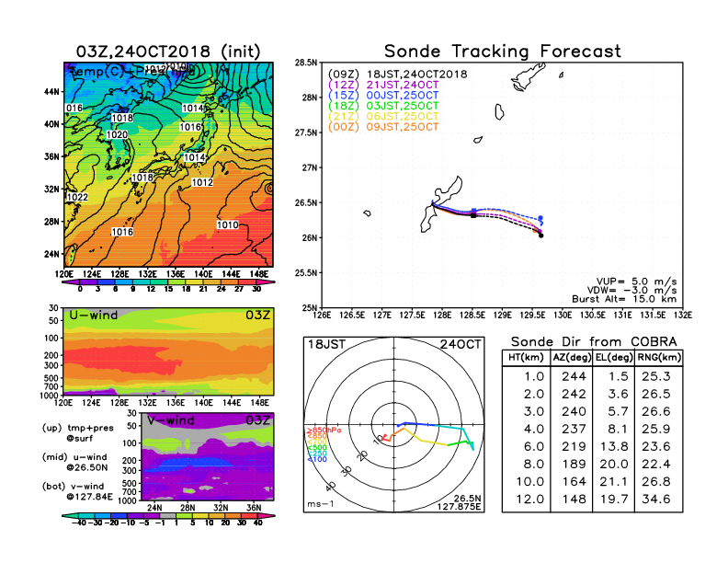
Task: Select yellow legend entry "(21Z) 06JST,25OCT"
Action: coord(383,117)
